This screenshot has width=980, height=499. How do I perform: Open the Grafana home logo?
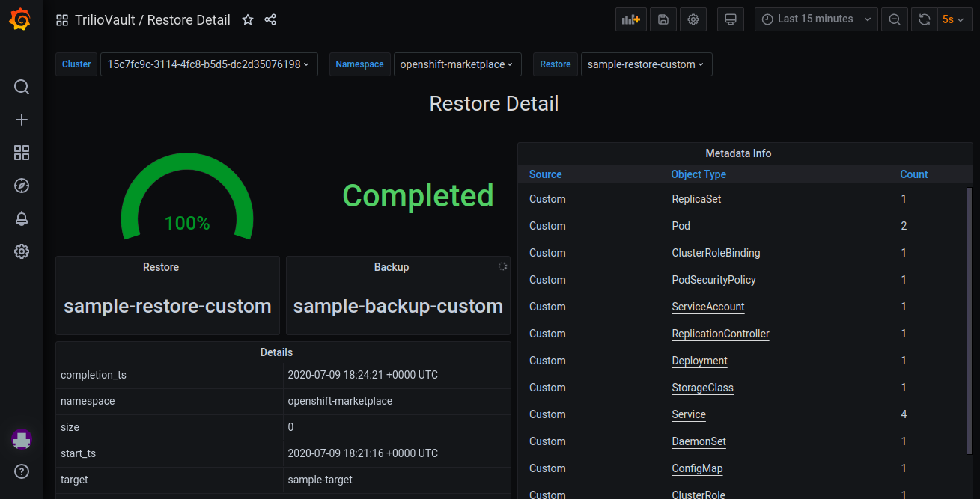(21, 19)
